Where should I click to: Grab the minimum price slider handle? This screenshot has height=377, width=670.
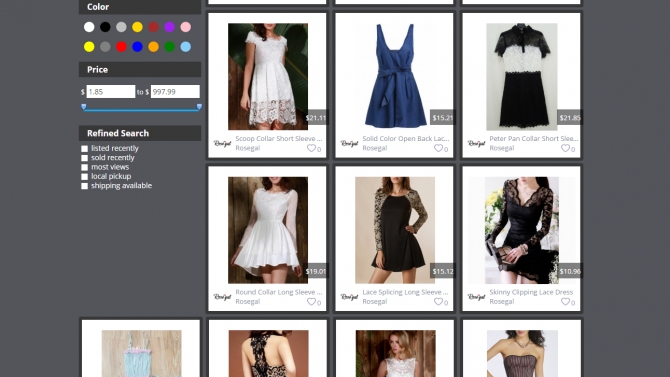[84, 106]
